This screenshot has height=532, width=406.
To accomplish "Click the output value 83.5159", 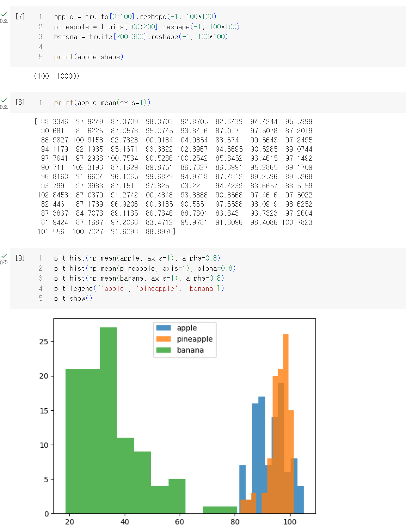I will click(x=299, y=186).
